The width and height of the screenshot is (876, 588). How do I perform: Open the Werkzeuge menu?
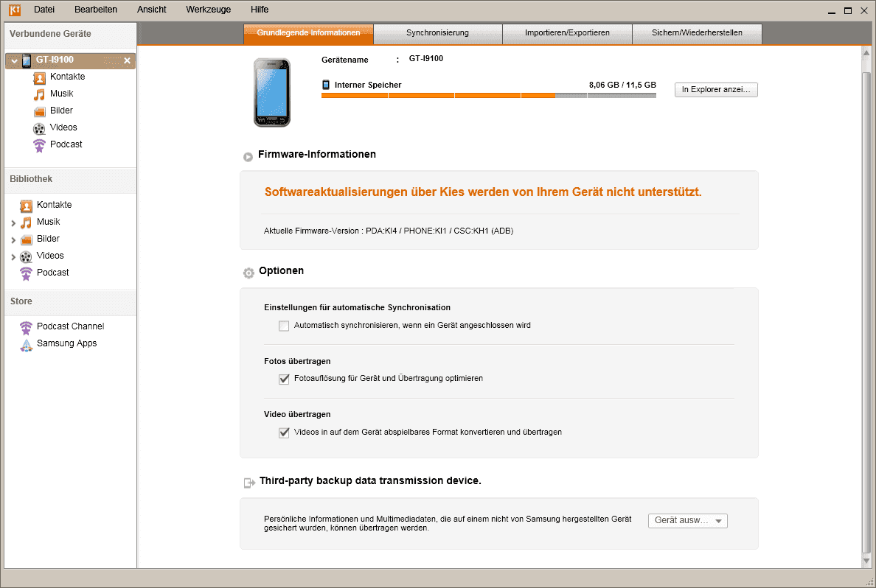tap(209, 10)
